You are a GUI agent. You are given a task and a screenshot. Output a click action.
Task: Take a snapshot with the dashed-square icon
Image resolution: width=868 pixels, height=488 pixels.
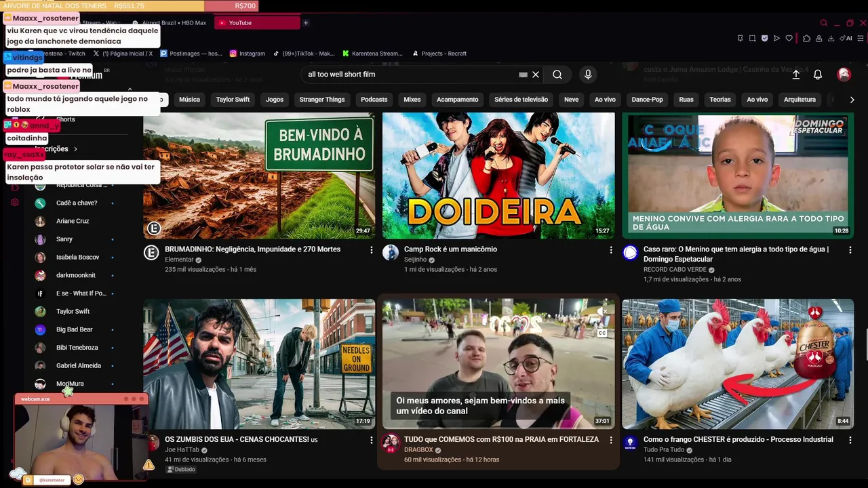tap(752, 39)
